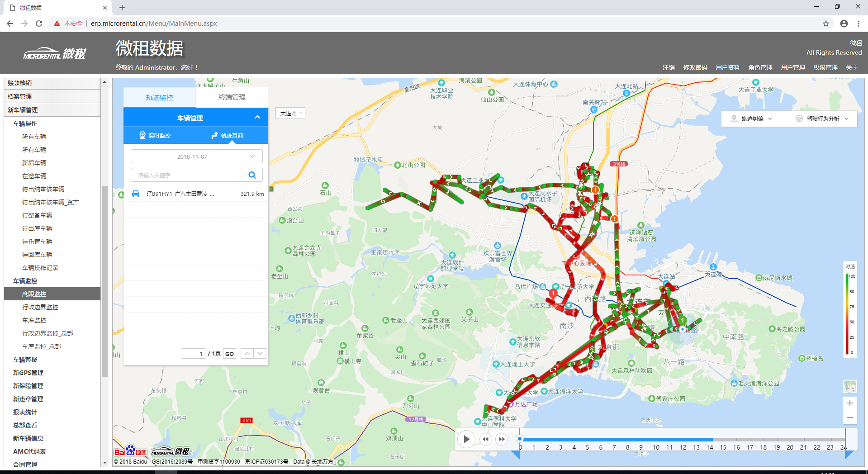
Task: Open 权限管理 in the top menu
Action: pos(825,67)
